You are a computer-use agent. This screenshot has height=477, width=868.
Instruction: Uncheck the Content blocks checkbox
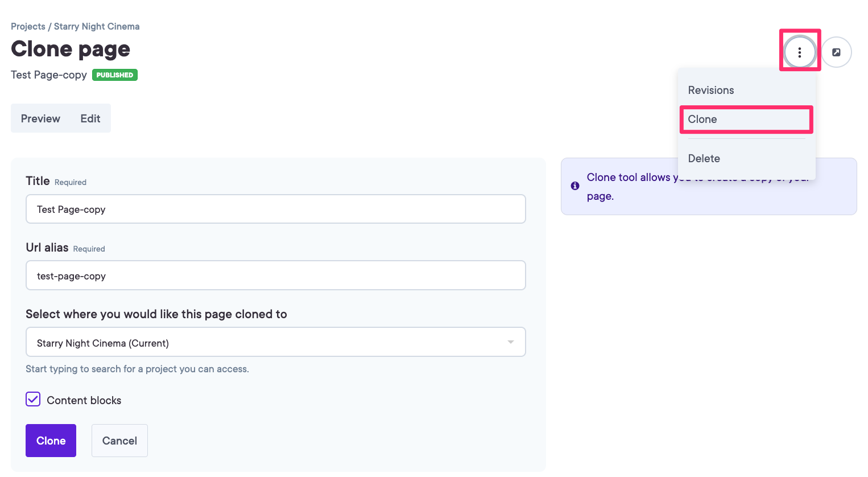pos(33,399)
